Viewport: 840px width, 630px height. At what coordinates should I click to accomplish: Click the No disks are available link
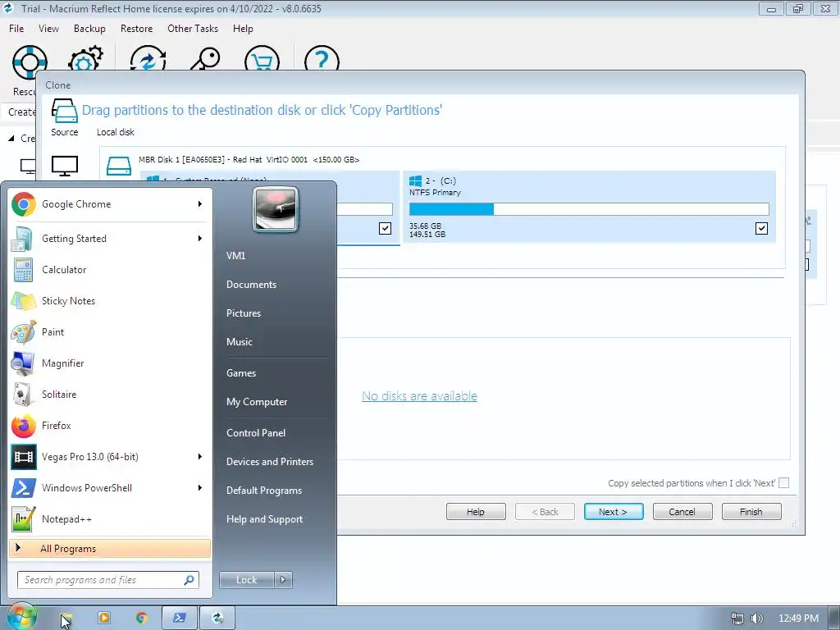point(419,396)
